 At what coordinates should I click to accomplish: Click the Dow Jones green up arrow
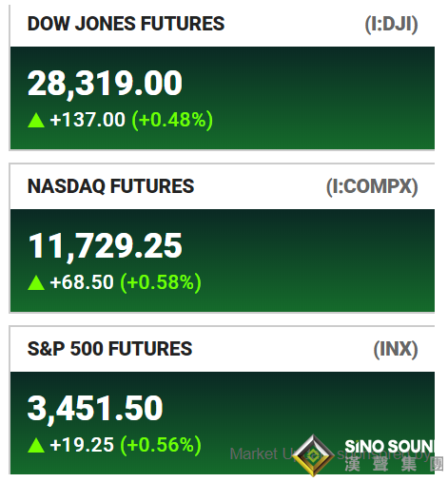click(x=36, y=121)
